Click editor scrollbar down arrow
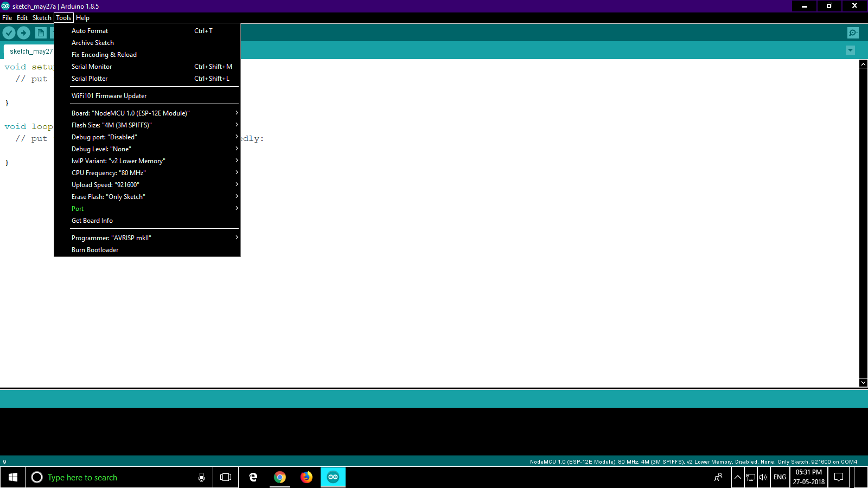Screen dimensions: 868x488 tap(863, 382)
